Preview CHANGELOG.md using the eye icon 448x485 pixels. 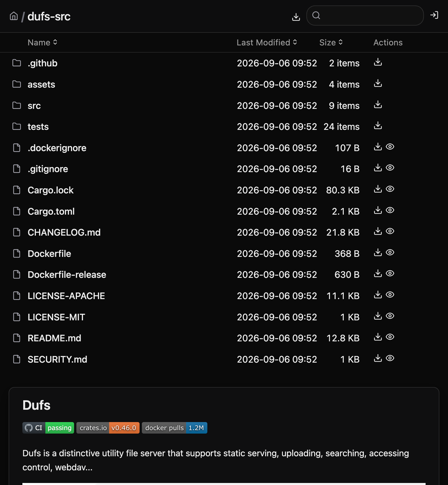(390, 231)
